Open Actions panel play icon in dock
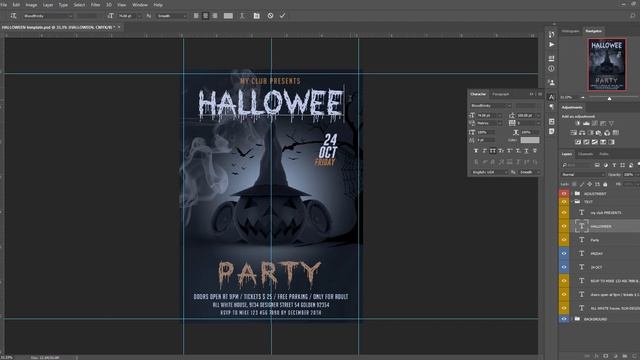This screenshot has width=640, height=360. pyautogui.click(x=551, y=44)
